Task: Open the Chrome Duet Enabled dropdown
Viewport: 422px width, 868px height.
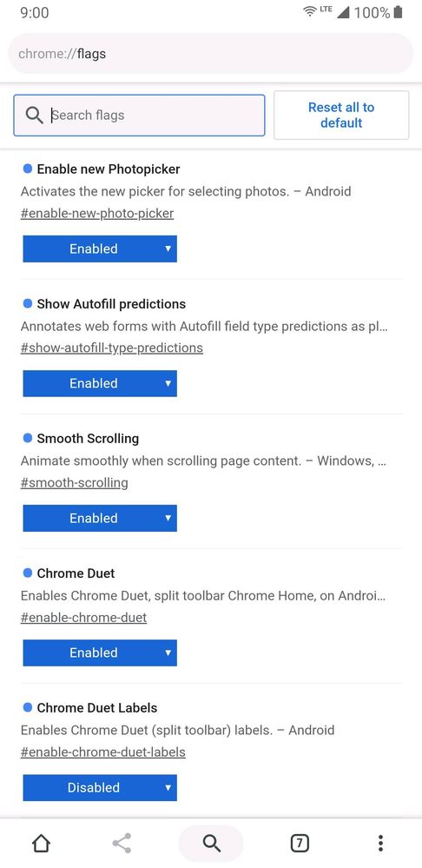Action: point(100,653)
